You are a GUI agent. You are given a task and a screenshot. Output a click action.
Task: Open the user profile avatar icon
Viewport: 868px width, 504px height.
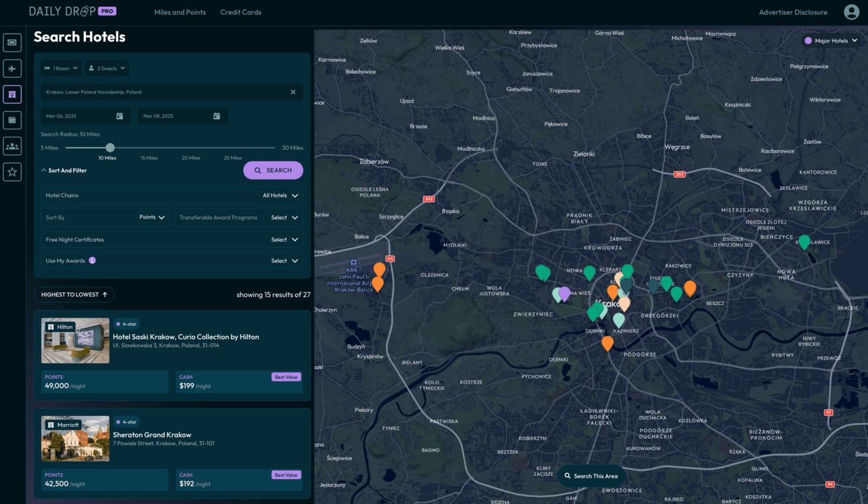click(851, 12)
